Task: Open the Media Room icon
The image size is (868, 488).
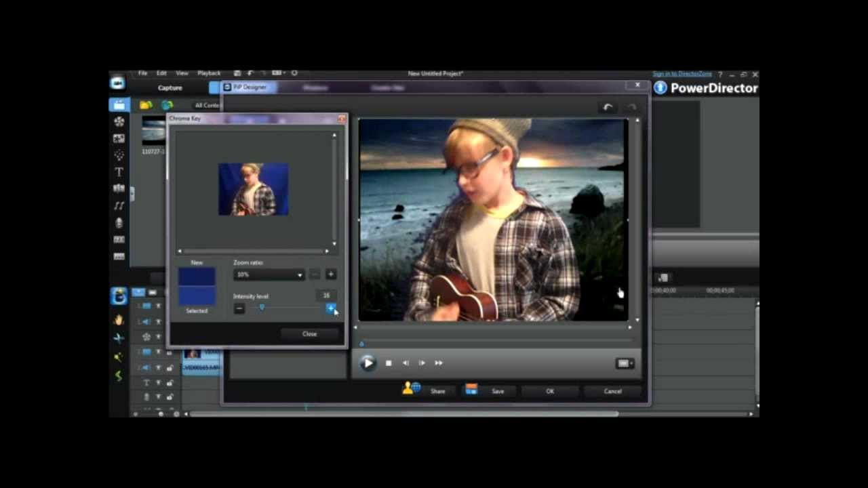Action: point(119,105)
